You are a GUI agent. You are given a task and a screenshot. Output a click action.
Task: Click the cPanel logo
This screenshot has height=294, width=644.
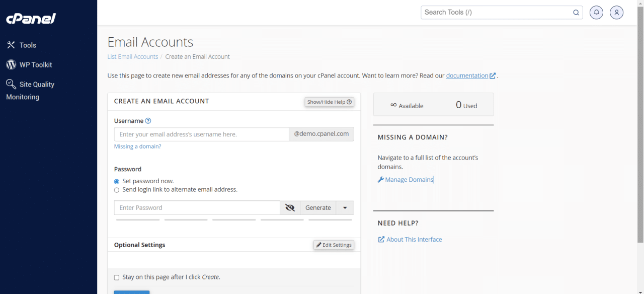[30, 19]
